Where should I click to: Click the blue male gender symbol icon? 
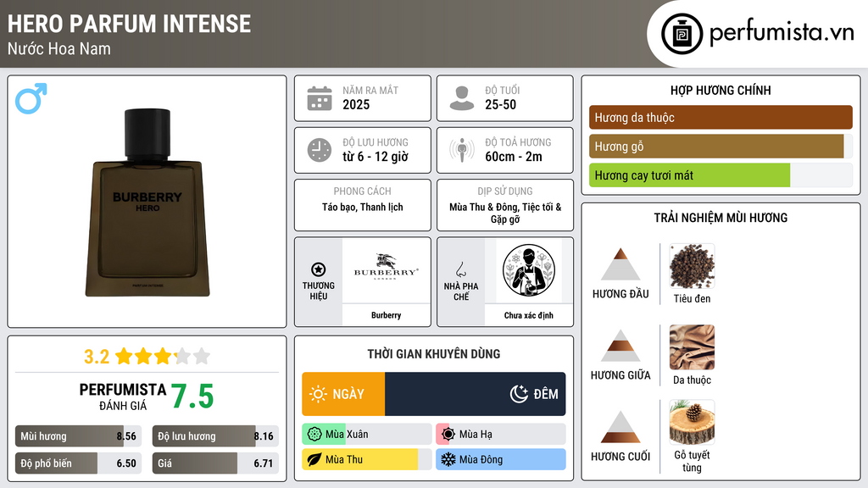click(x=31, y=98)
